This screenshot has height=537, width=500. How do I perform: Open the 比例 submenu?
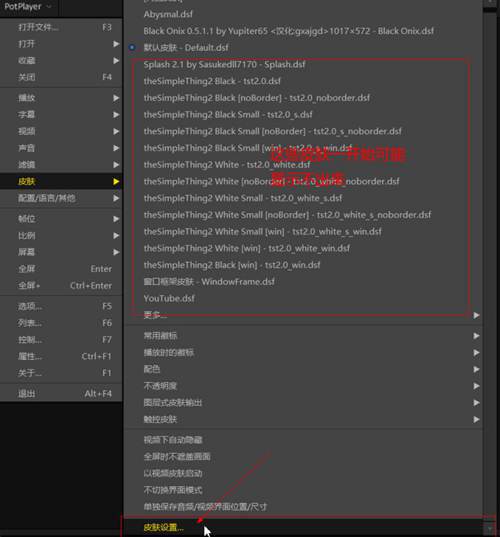click(61, 235)
